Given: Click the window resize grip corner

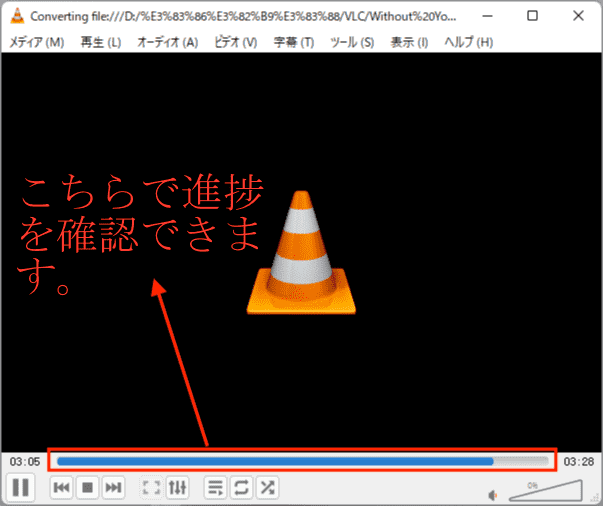Looking at the screenshot, I should tap(596, 499).
